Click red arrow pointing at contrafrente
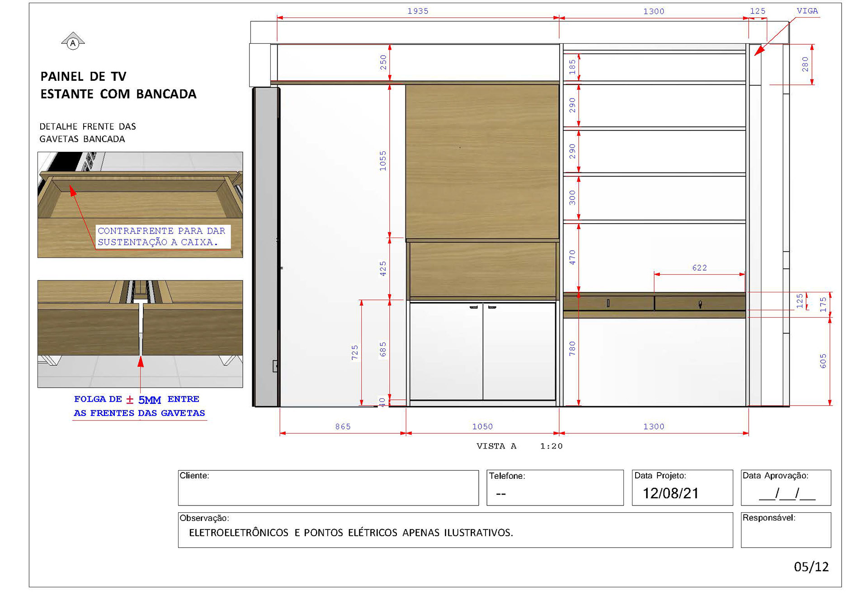Image resolution: width=868 pixels, height=613 pixels. click(73, 192)
